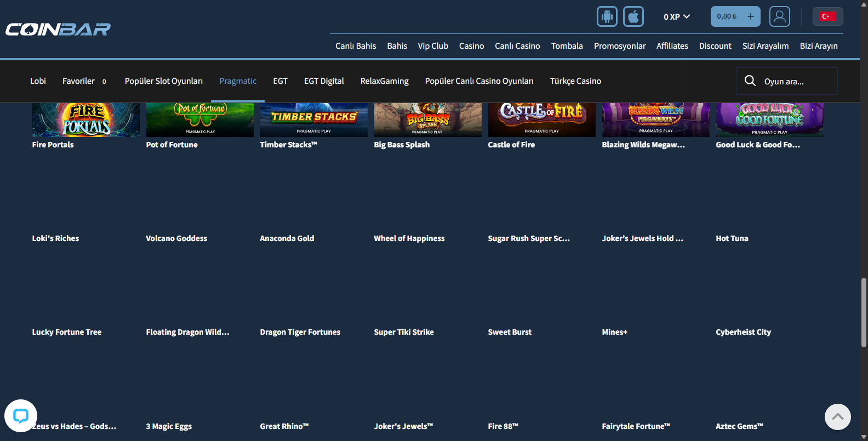Open Canlı Casino section

pyautogui.click(x=517, y=46)
